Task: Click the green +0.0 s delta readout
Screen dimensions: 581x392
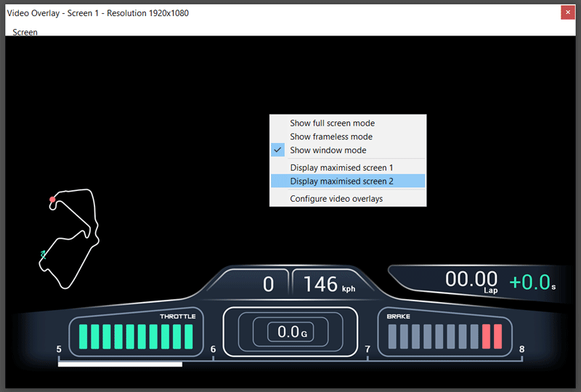Action: (x=532, y=282)
